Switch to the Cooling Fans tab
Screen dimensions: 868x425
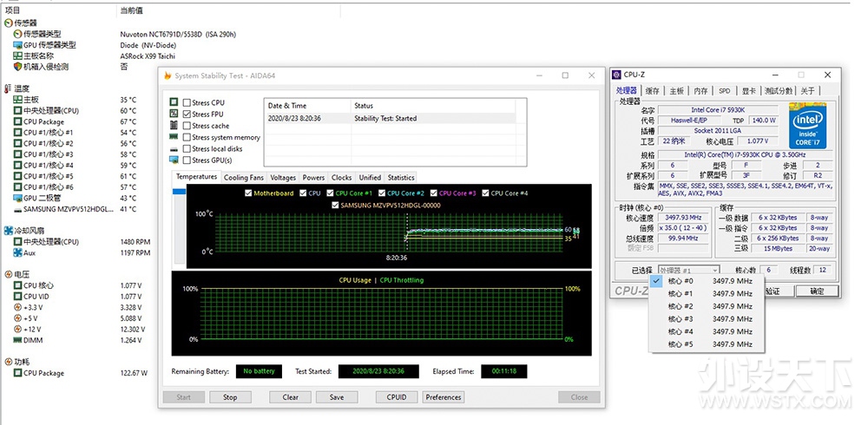244,178
